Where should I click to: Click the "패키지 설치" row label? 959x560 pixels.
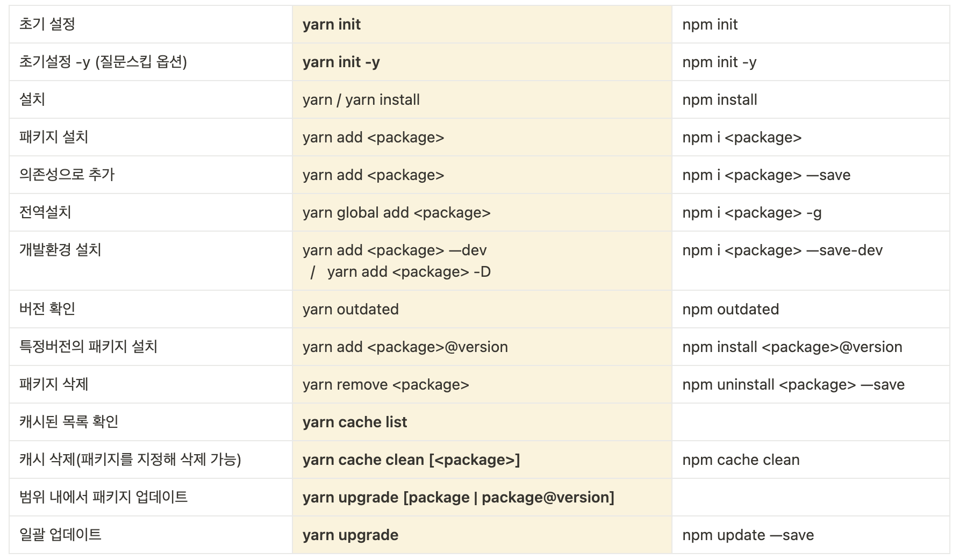point(54,137)
